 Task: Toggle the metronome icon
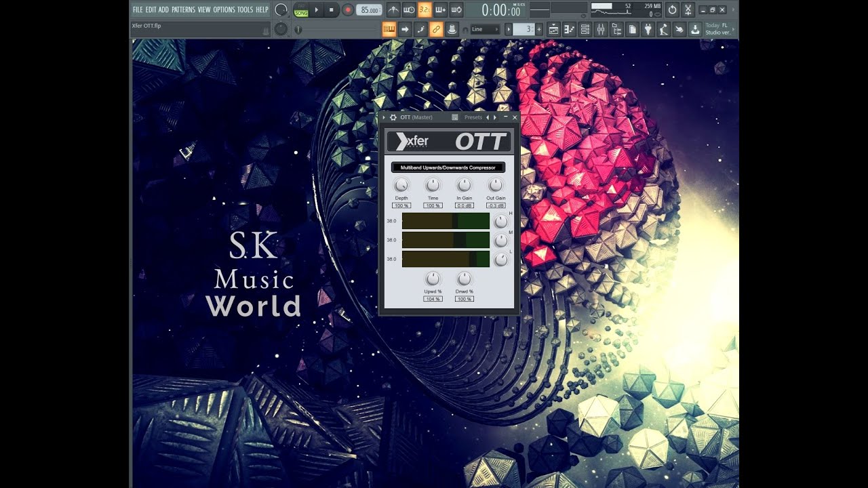393,9
